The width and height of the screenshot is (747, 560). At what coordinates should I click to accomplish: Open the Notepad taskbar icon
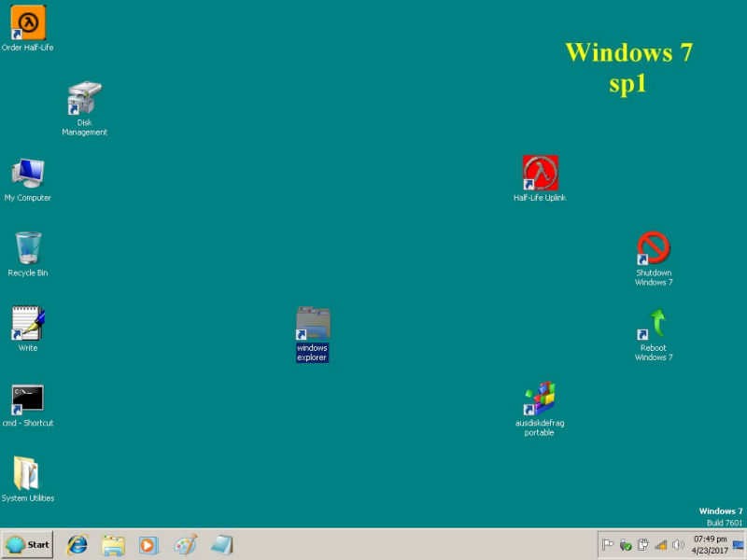coord(222,545)
